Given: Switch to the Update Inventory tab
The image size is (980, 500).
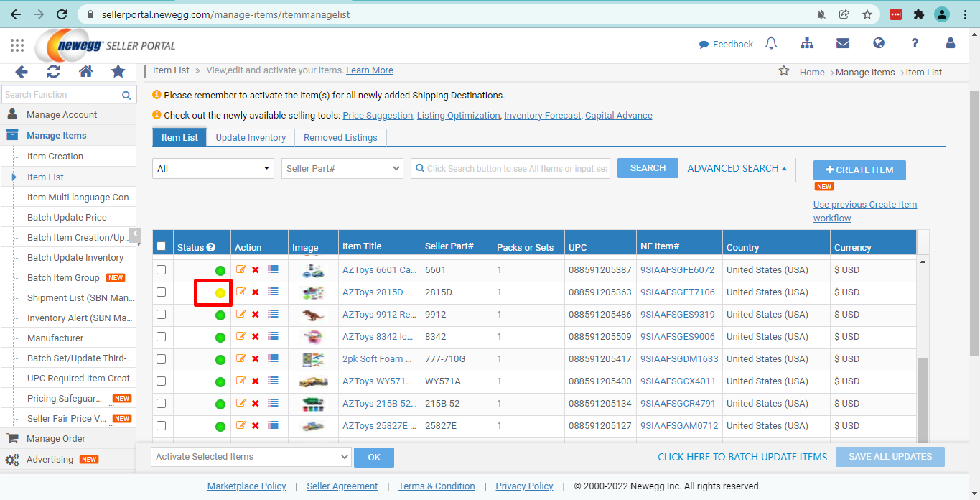Looking at the screenshot, I should pyautogui.click(x=251, y=138).
